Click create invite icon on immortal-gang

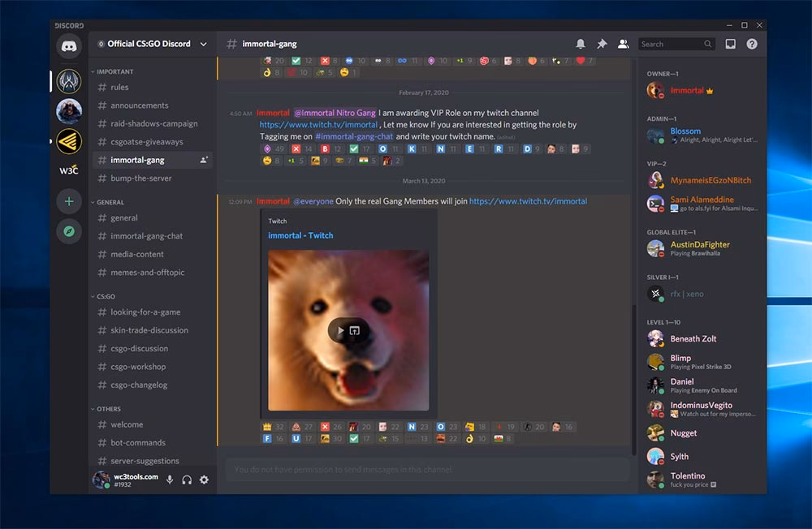[204, 160]
